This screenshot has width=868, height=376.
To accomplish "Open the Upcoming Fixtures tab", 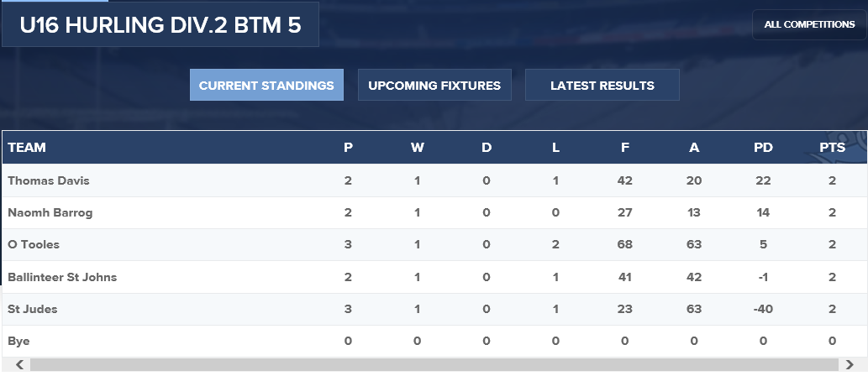I will (434, 85).
